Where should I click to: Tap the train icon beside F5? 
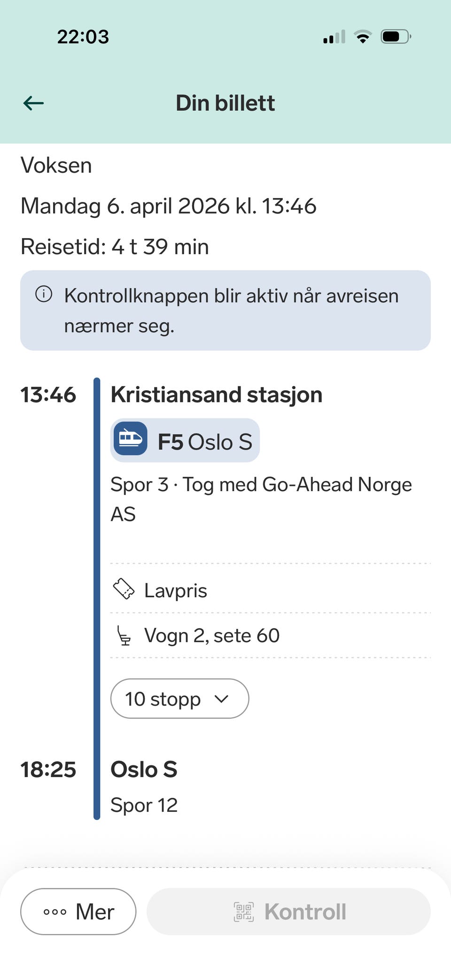(130, 440)
